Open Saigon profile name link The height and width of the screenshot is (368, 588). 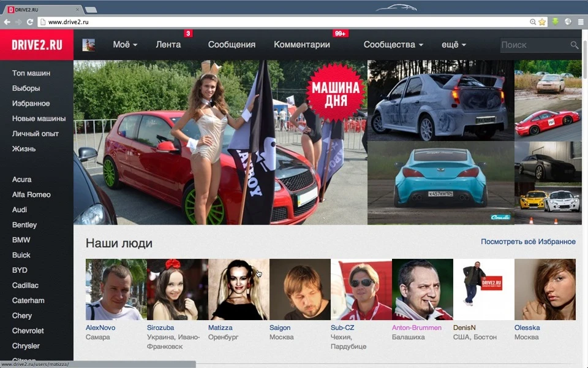pos(280,328)
